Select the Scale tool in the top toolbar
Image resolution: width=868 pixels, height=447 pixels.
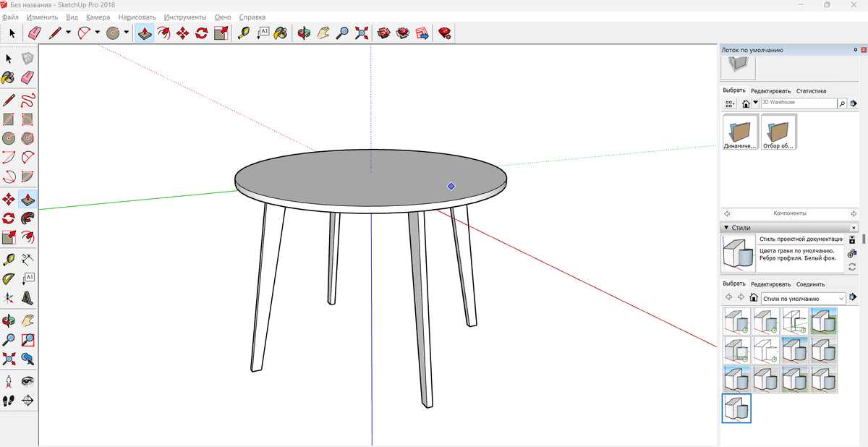pyautogui.click(x=221, y=33)
